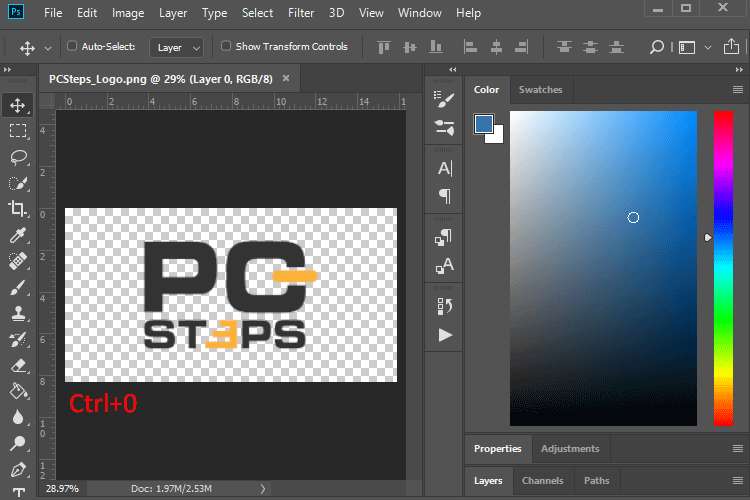Expand the status bar info arrow
Image resolution: width=750 pixels, height=500 pixels.
pos(263,488)
